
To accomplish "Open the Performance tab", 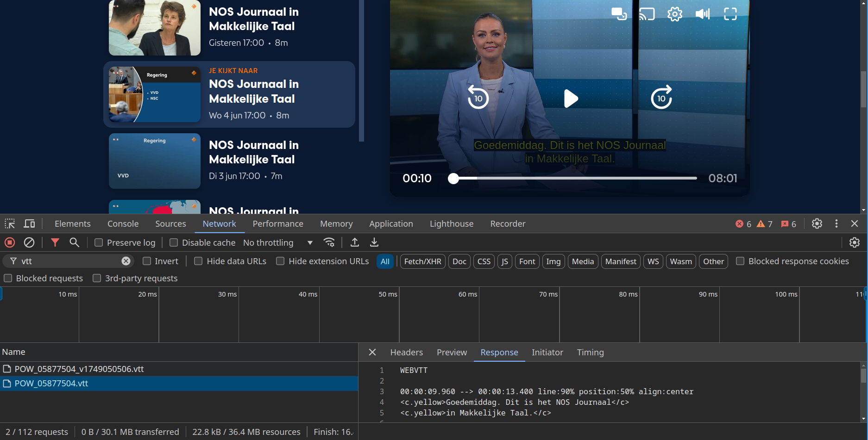I will 278,223.
